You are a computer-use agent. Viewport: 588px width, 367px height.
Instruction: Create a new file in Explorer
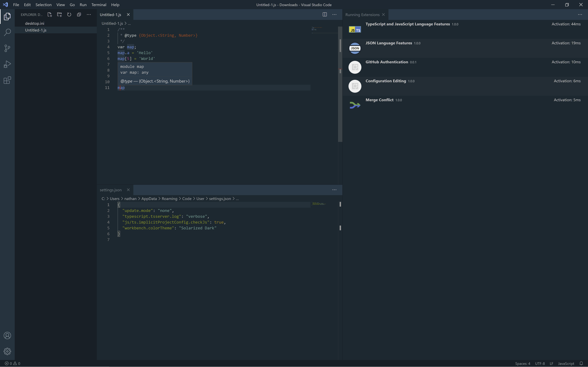pos(50,15)
